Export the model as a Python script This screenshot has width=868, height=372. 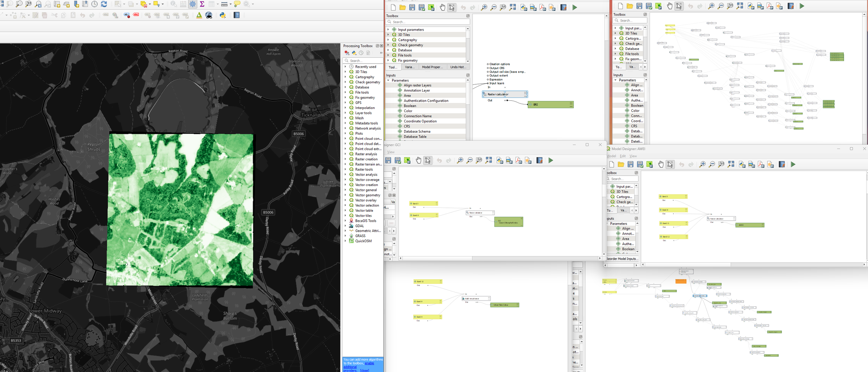pyautogui.click(x=524, y=7)
